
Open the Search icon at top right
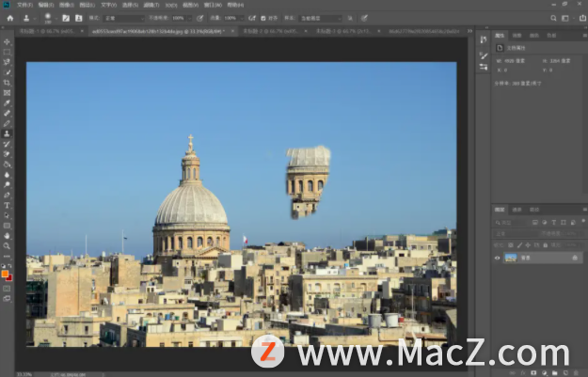click(x=553, y=18)
